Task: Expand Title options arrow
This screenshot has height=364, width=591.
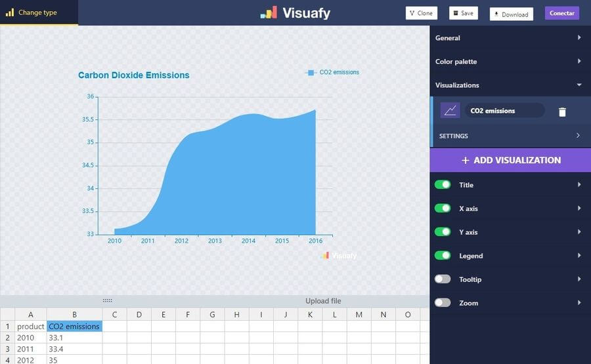Action: (x=579, y=184)
